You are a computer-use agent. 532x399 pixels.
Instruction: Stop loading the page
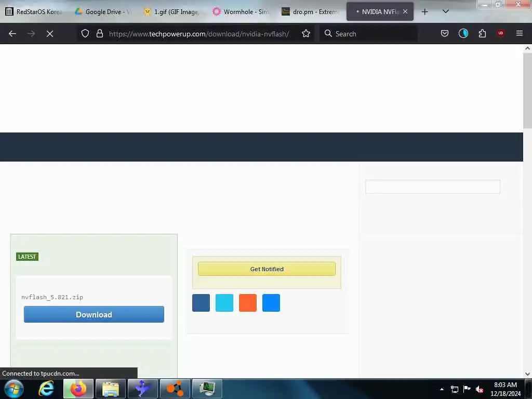click(x=50, y=34)
